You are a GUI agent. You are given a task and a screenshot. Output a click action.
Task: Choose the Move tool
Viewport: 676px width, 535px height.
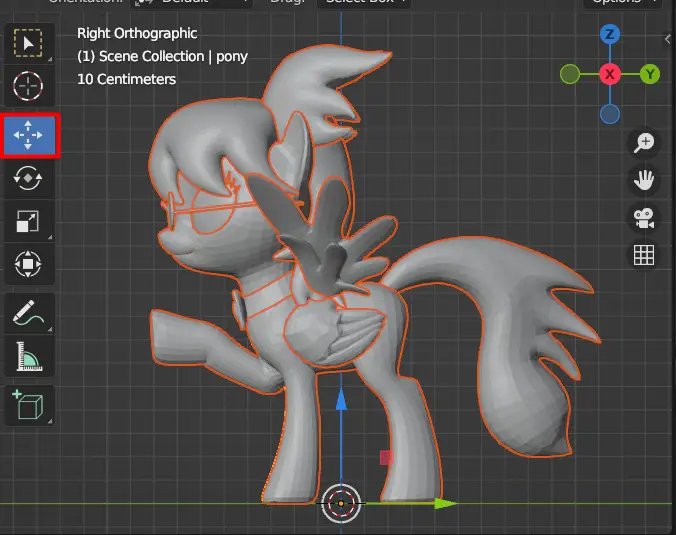[28, 135]
